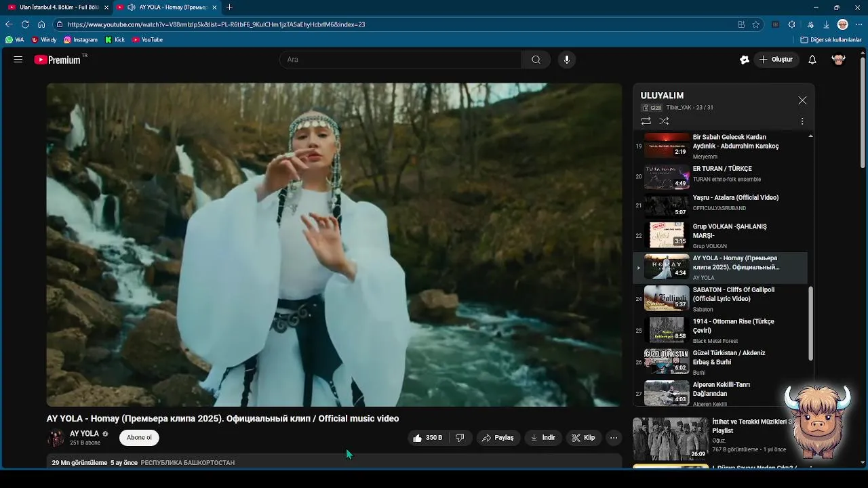
Task: Close the ULUYALIM playlist panel
Action: [802, 100]
